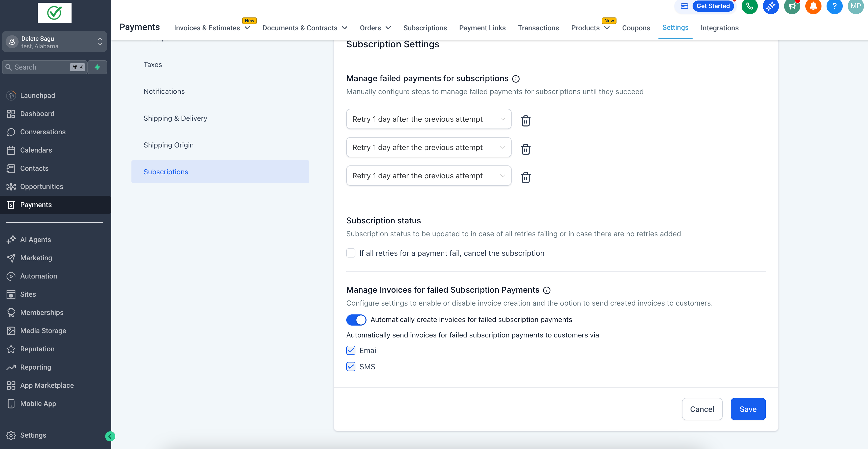
Task: Uncheck the Email checkbox
Action: tap(350, 350)
